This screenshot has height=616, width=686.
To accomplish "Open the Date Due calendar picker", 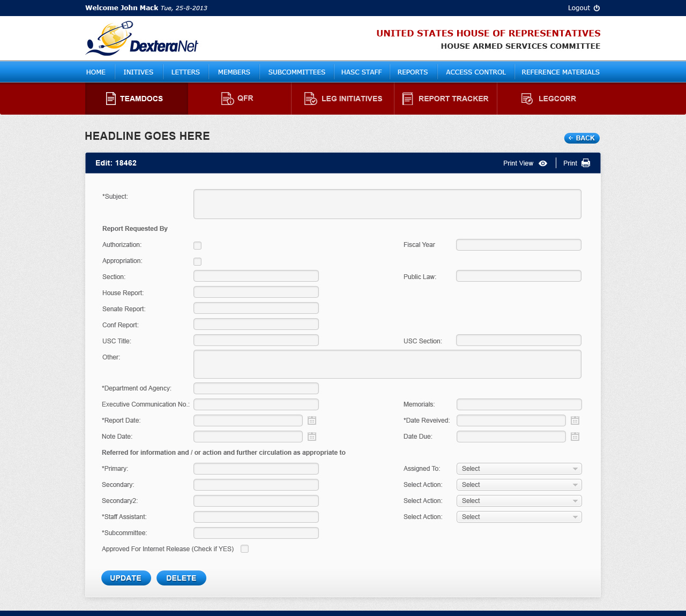I will coord(575,437).
